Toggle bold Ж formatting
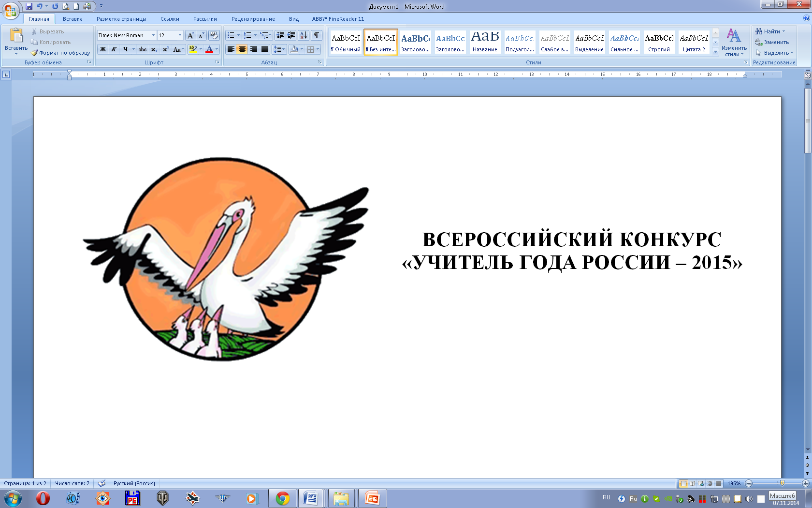 pos(103,49)
